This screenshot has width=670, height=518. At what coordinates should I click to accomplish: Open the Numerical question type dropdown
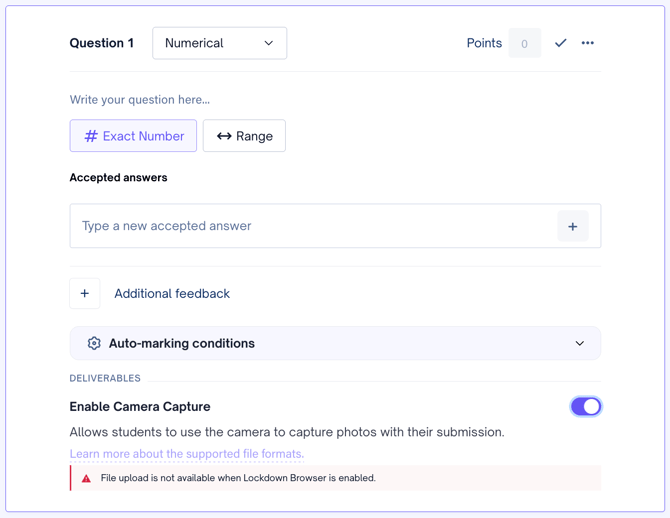pyautogui.click(x=219, y=43)
